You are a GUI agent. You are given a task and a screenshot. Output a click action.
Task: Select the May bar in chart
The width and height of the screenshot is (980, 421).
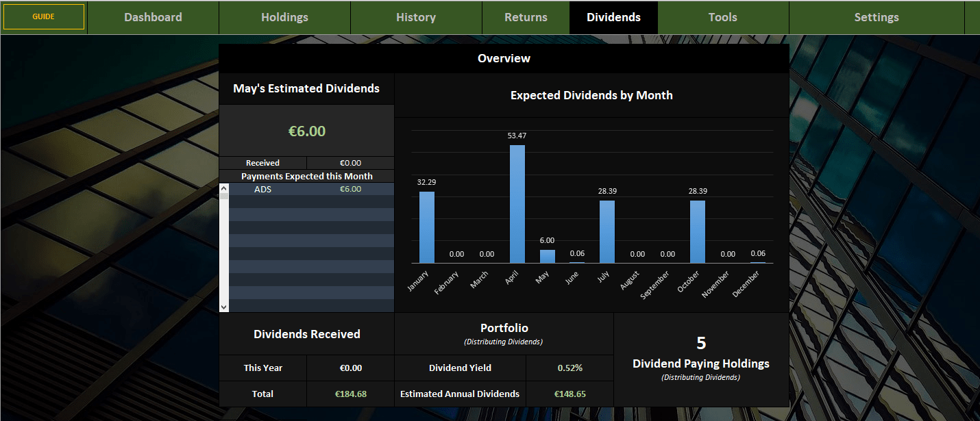coord(548,256)
